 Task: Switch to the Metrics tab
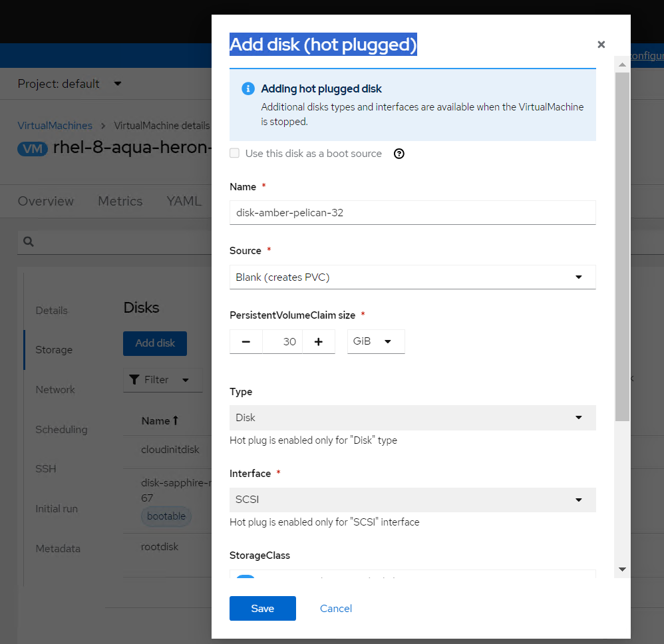click(120, 201)
